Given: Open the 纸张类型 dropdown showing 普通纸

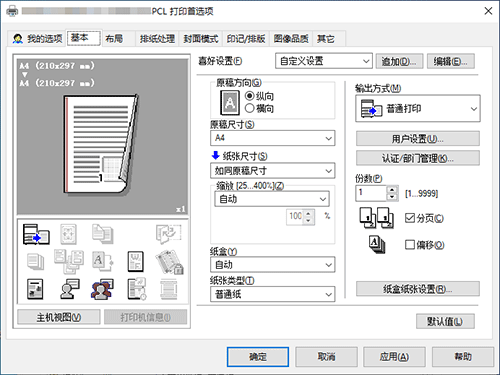Looking at the screenshot, I should click(x=272, y=294).
